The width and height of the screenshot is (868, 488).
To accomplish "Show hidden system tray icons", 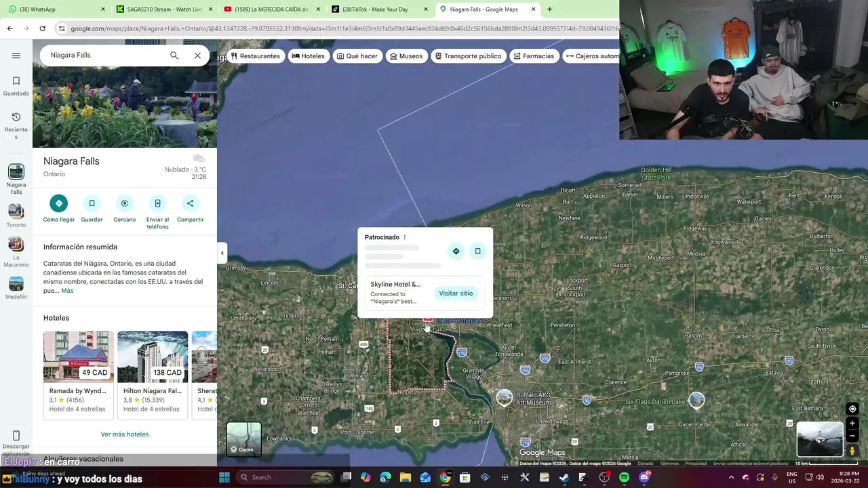I will click(731, 477).
